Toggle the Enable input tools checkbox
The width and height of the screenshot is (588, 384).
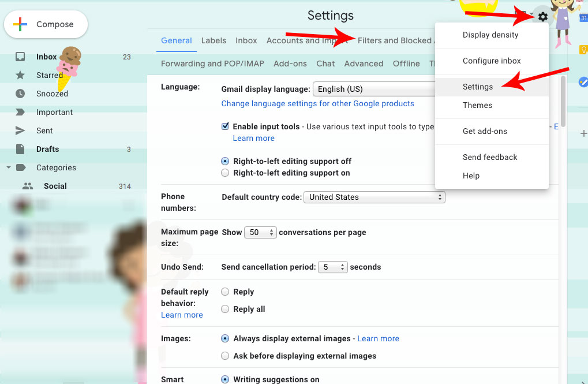click(x=225, y=126)
